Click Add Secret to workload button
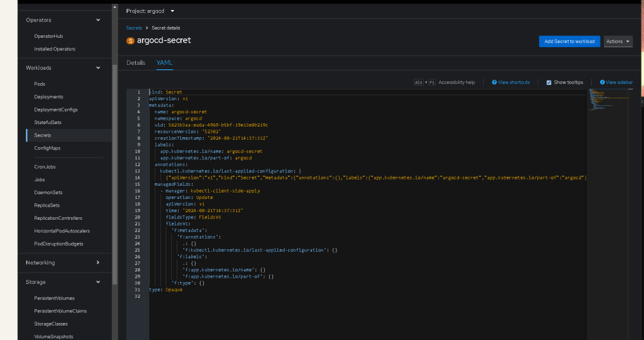644x340 pixels. click(x=569, y=42)
